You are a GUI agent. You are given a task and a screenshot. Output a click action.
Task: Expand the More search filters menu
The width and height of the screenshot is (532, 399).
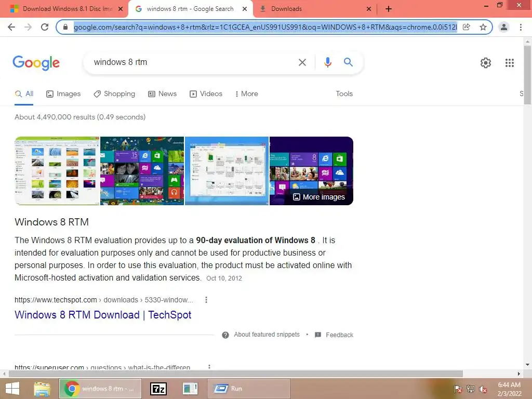(247, 94)
